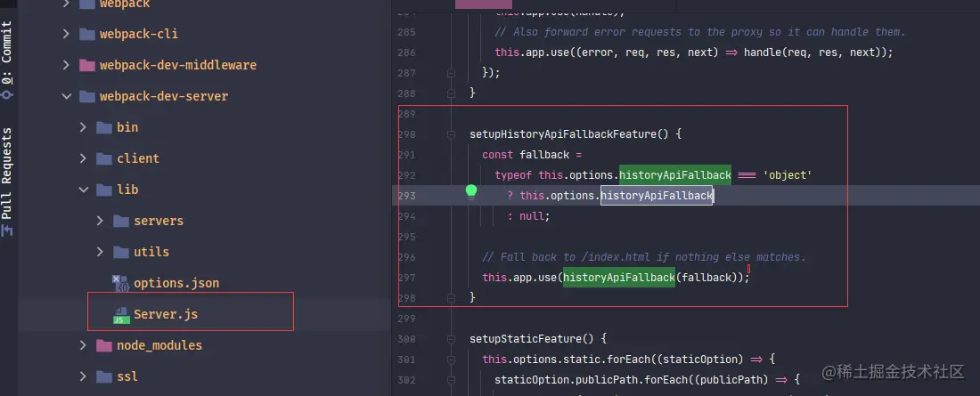
Task: Expand the utils folder
Action: pyautogui.click(x=100, y=253)
